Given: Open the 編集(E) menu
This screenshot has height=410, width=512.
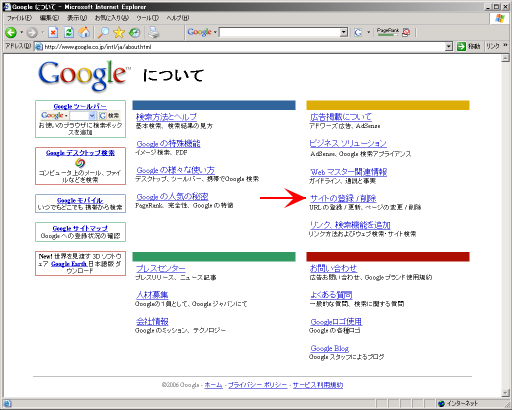Looking at the screenshot, I should (x=49, y=18).
